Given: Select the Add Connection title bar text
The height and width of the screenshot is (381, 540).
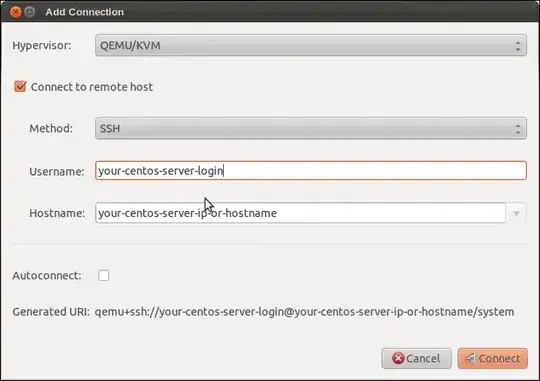Looking at the screenshot, I should coord(85,12).
